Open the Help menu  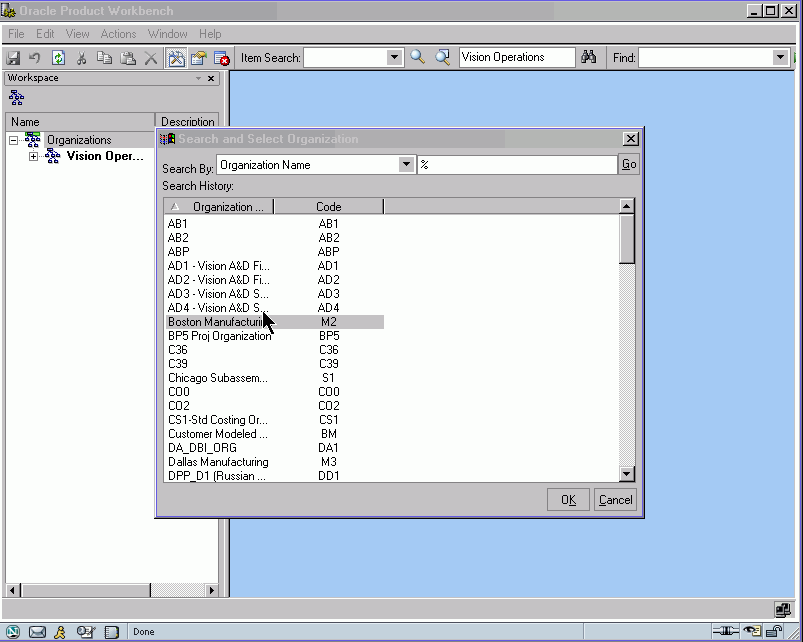210,34
